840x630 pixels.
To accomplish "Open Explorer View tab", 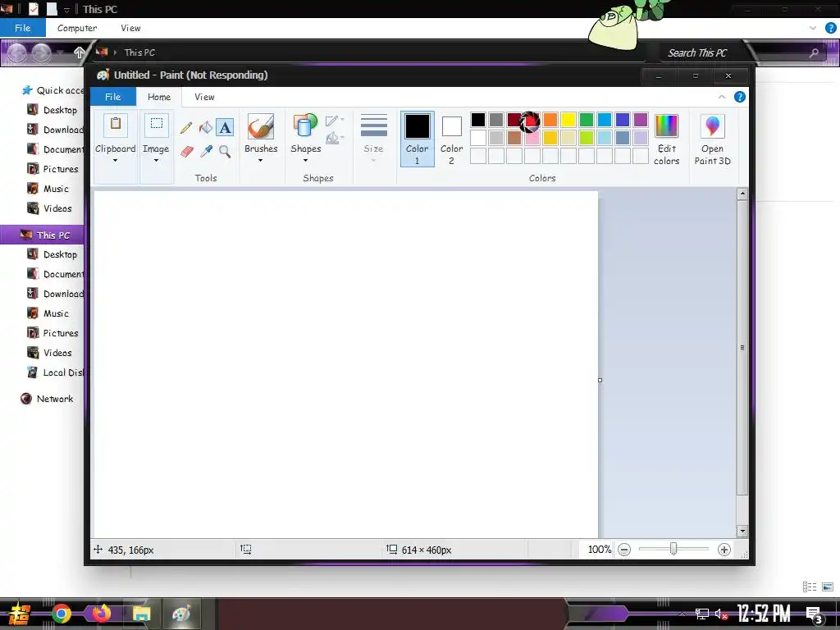I will point(130,28).
